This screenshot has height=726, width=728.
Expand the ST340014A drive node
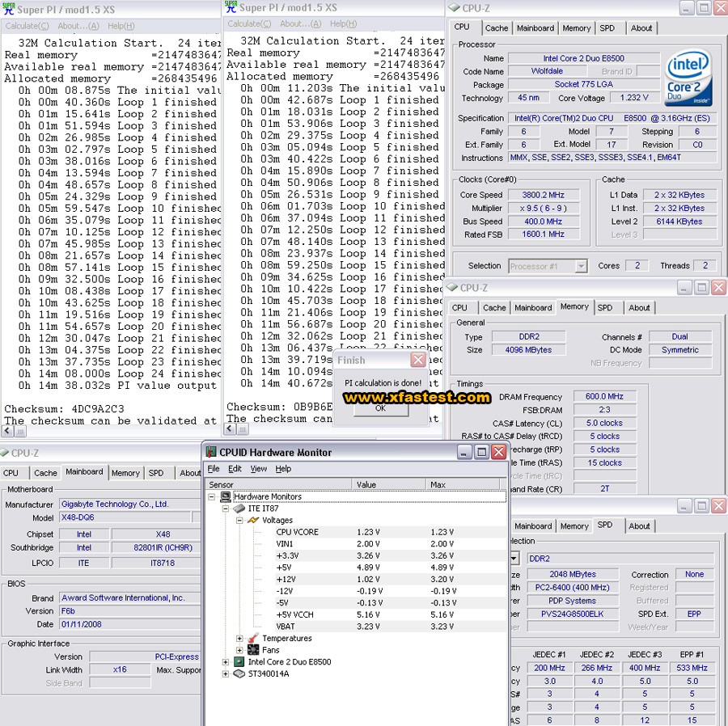pyautogui.click(x=226, y=673)
